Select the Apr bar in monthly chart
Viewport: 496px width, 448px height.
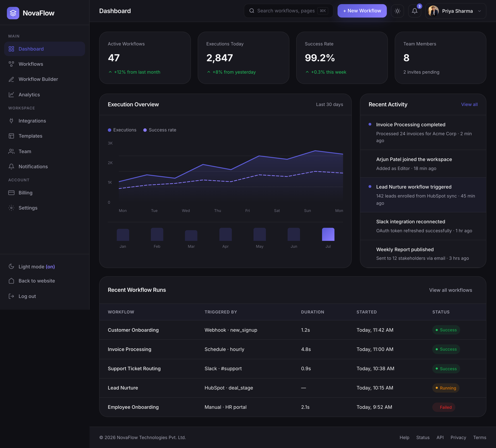[x=225, y=234]
